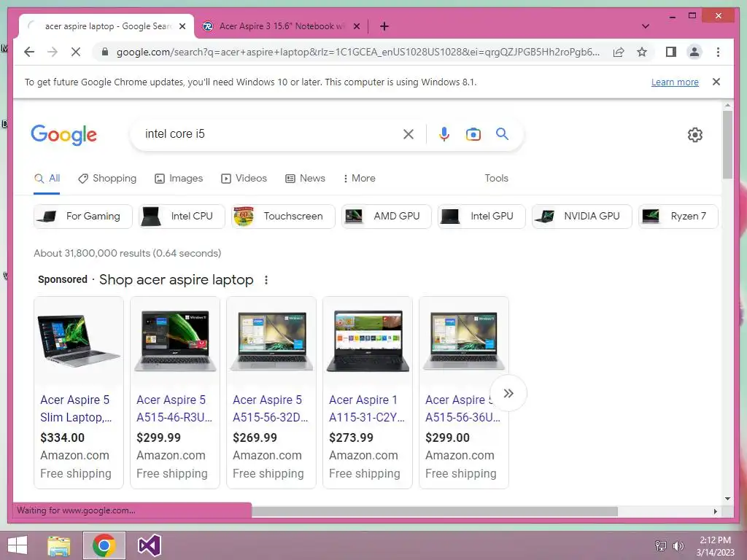
Task: Click the site security padlock icon
Action: (x=105, y=52)
